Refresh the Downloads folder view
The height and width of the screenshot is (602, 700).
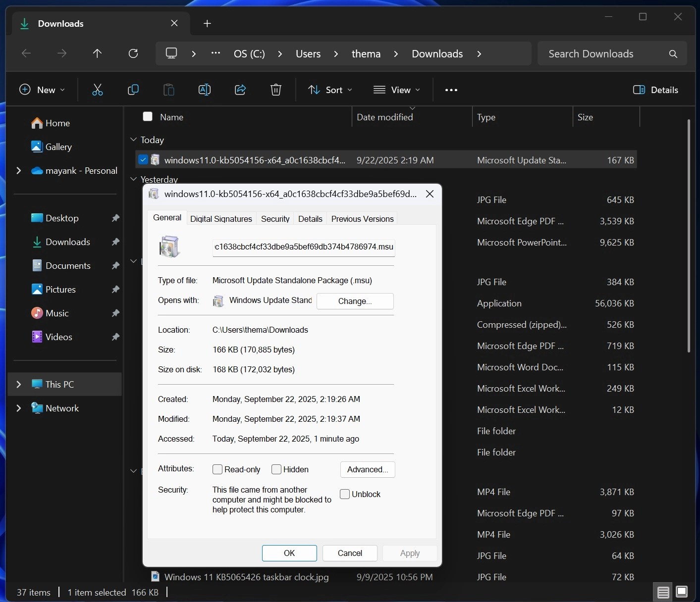coord(133,53)
